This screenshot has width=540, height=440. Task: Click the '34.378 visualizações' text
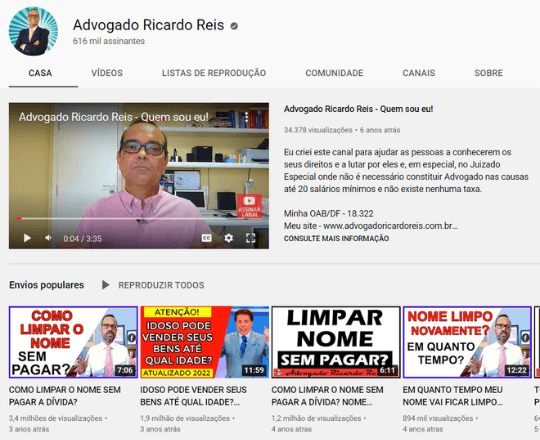point(318,130)
